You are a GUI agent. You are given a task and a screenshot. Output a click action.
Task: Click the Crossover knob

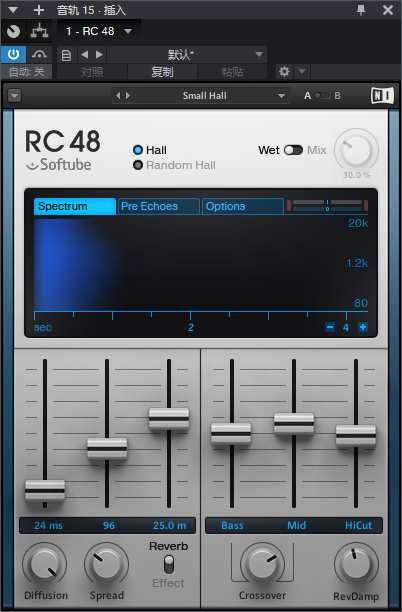point(262,564)
